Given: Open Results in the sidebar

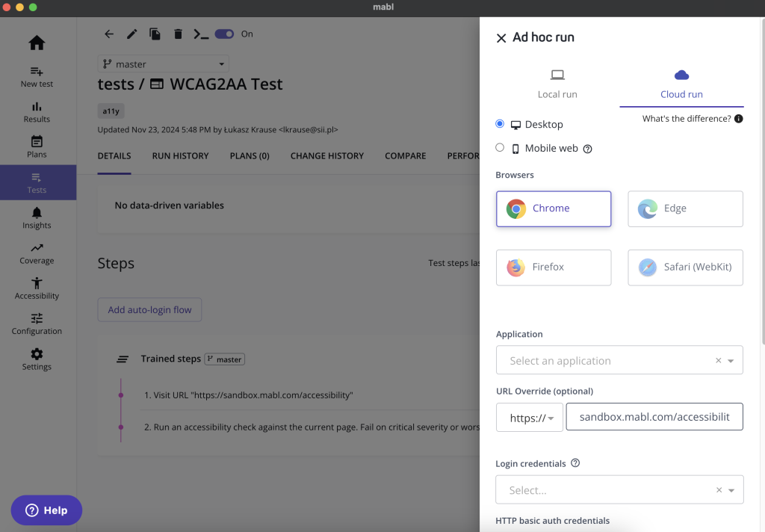Looking at the screenshot, I should pyautogui.click(x=37, y=112).
